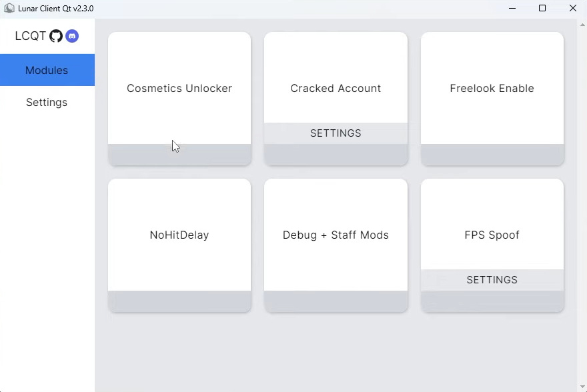
Task: Click the scrollbar down arrow
Action: pyautogui.click(x=582, y=387)
